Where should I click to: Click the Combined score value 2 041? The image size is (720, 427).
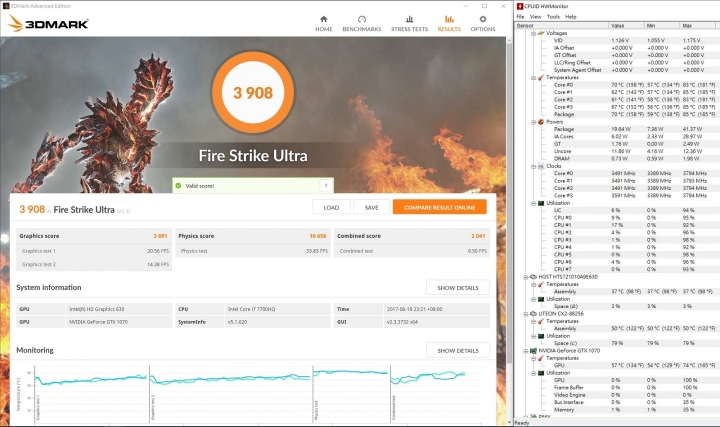(478, 236)
